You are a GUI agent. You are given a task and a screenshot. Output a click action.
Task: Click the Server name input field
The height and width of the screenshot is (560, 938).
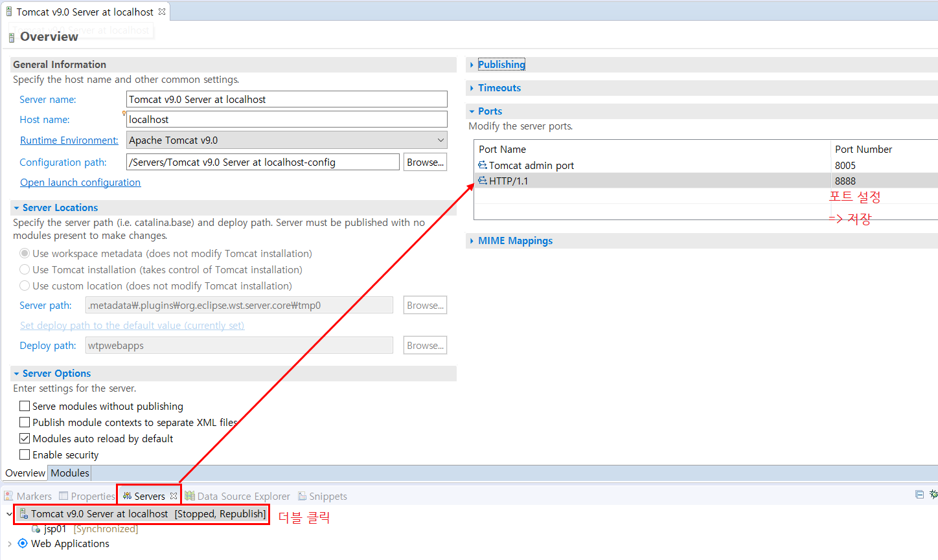pyautogui.click(x=287, y=99)
